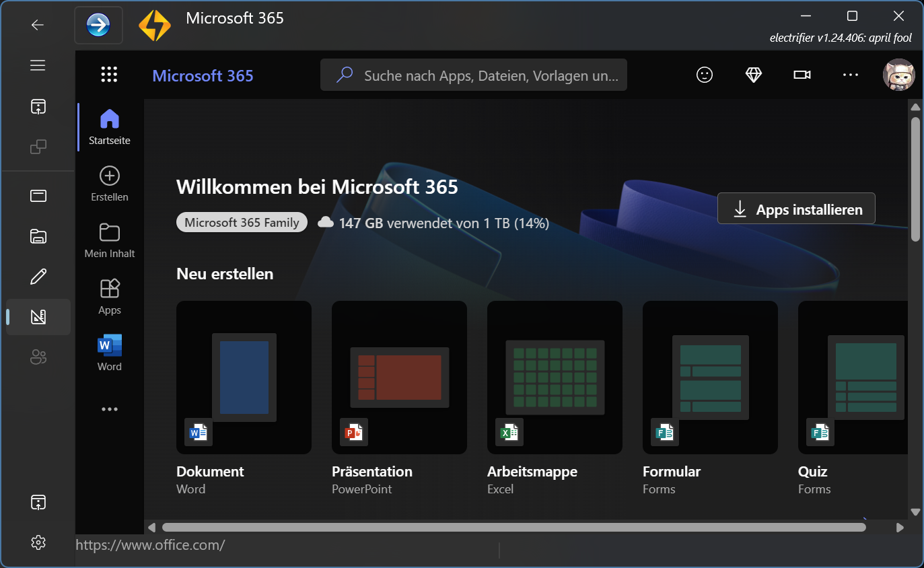Click the folder icon in outer sidebar
The height and width of the screenshot is (568, 924).
[x=38, y=236]
